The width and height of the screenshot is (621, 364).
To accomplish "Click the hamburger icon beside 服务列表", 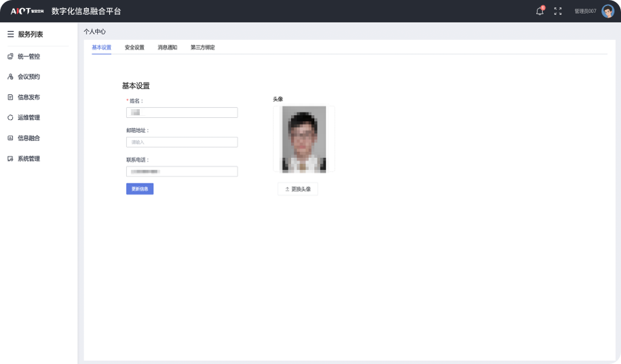I will [x=10, y=34].
